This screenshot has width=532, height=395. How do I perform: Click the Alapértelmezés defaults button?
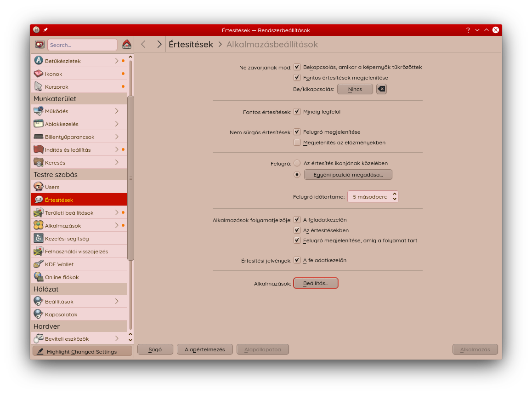[204, 349]
